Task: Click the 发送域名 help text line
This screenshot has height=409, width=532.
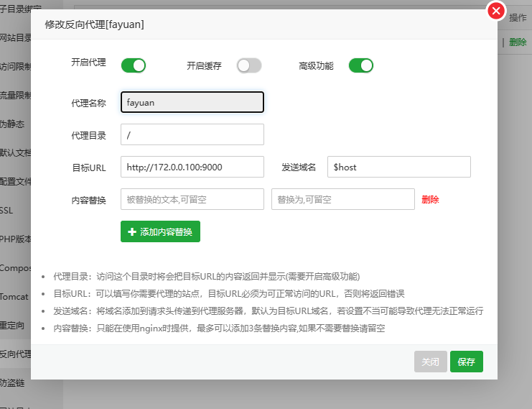Action: (269, 311)
